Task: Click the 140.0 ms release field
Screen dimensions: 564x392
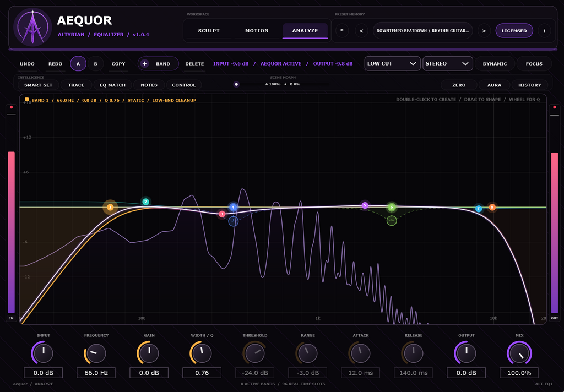Action: point(414,373)
